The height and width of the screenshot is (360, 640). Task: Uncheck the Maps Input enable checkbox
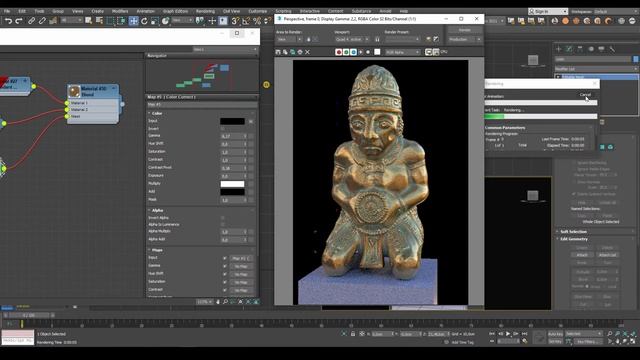click(x=225, y=258)
